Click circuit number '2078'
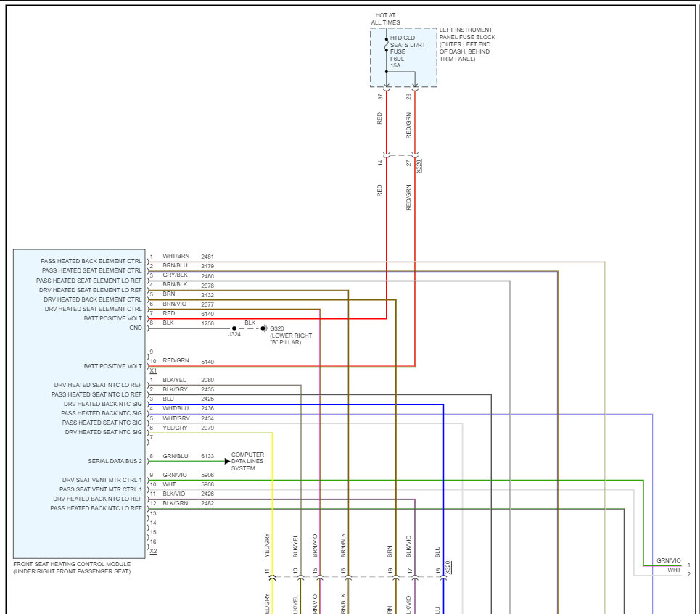Image resolution: width=700 pixels, height=614 pixels. click(207, 286)
